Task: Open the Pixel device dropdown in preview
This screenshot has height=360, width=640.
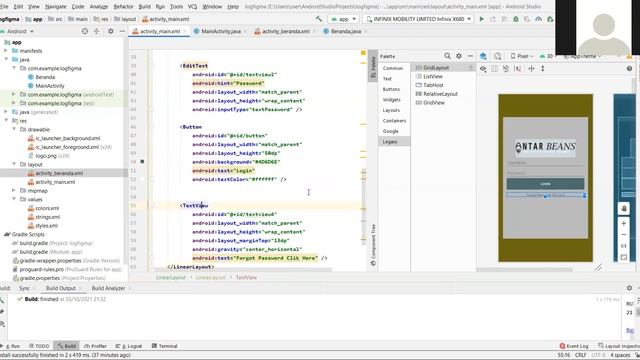Action: point(522,56)
